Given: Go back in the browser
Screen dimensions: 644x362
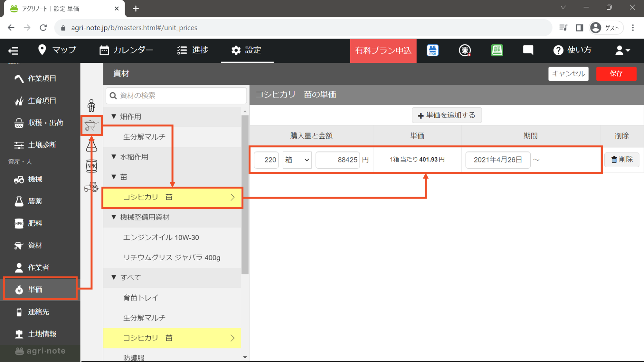Looking at the screenshot, I should click(x=11, y=28).
